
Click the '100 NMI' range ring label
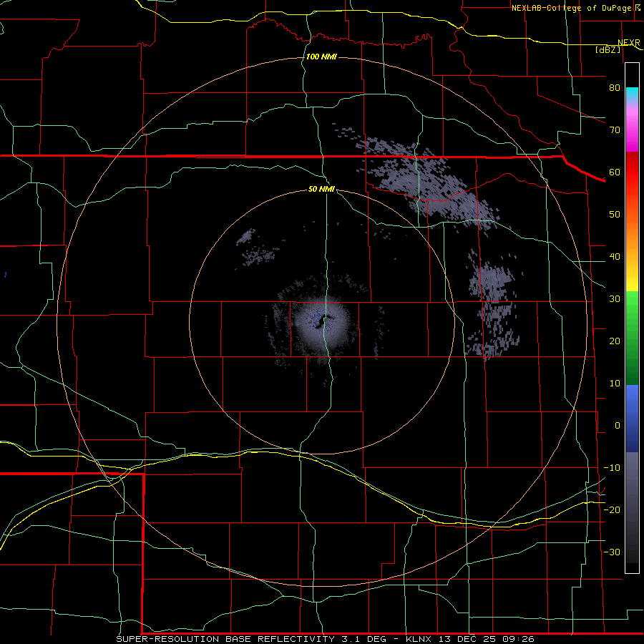[x=321, y=57]
